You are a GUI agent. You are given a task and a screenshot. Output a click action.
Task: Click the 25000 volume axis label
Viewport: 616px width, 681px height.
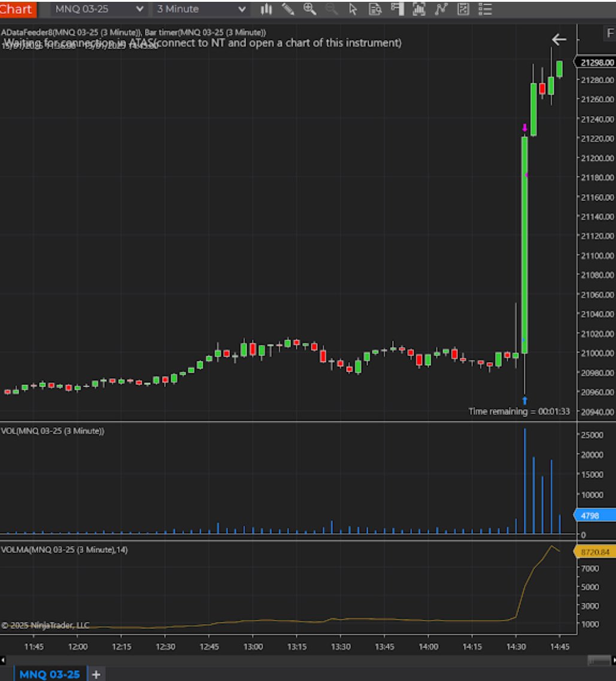pyautogui.click(x=592, y=434)
